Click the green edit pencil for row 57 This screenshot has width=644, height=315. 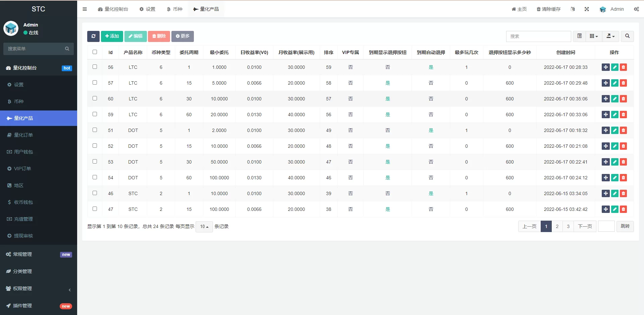pyautogui.click(x=614, y=83)
